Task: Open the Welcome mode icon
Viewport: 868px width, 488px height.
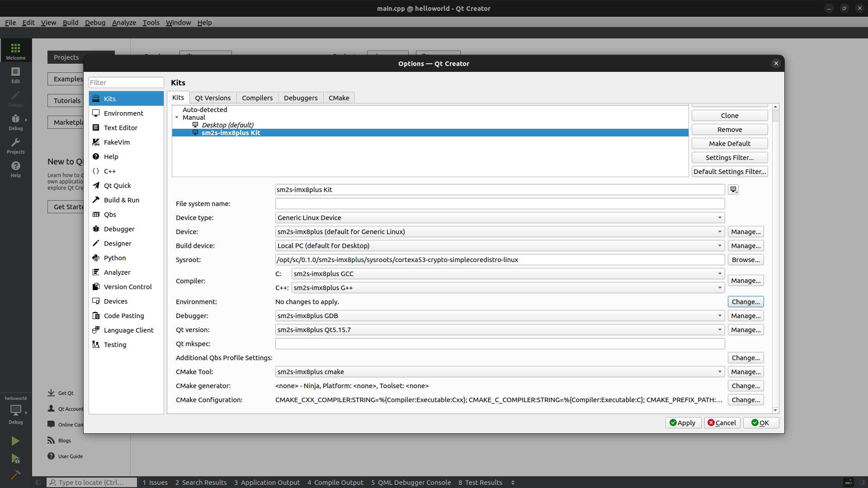Action: coord(15,51)
